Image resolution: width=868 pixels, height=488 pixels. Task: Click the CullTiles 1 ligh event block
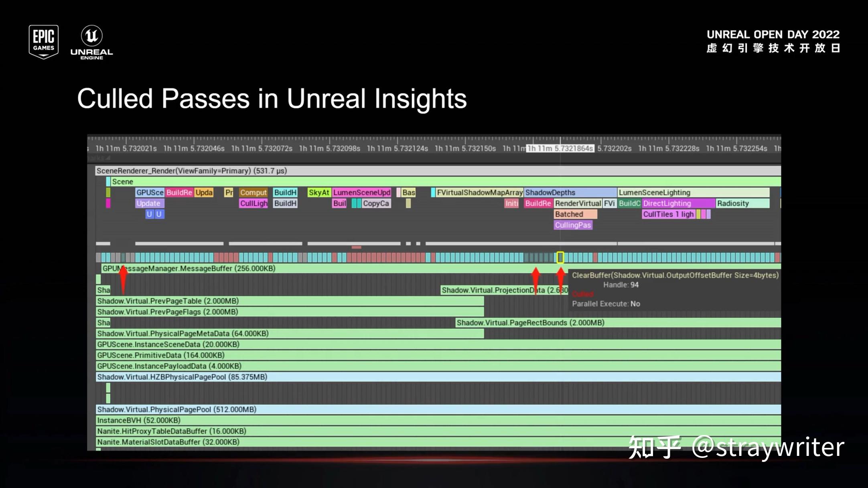pyautogui.click(x=668, y=214)
